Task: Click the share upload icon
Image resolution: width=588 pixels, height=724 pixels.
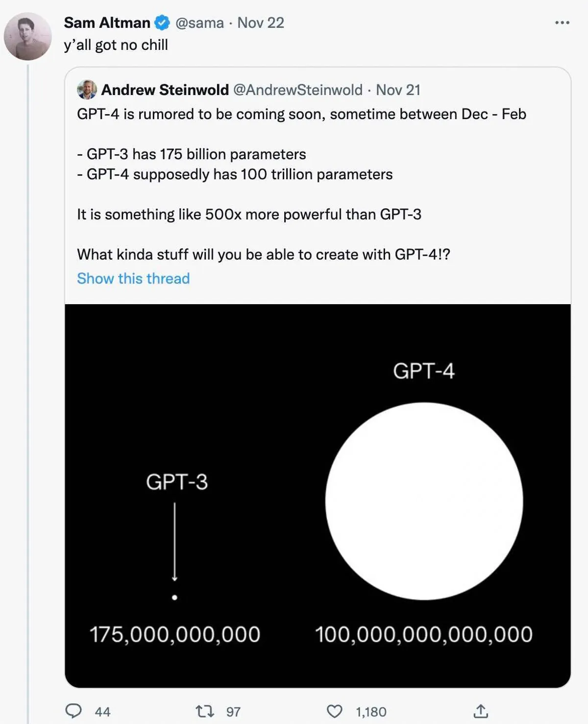Action: coord(481,711)
